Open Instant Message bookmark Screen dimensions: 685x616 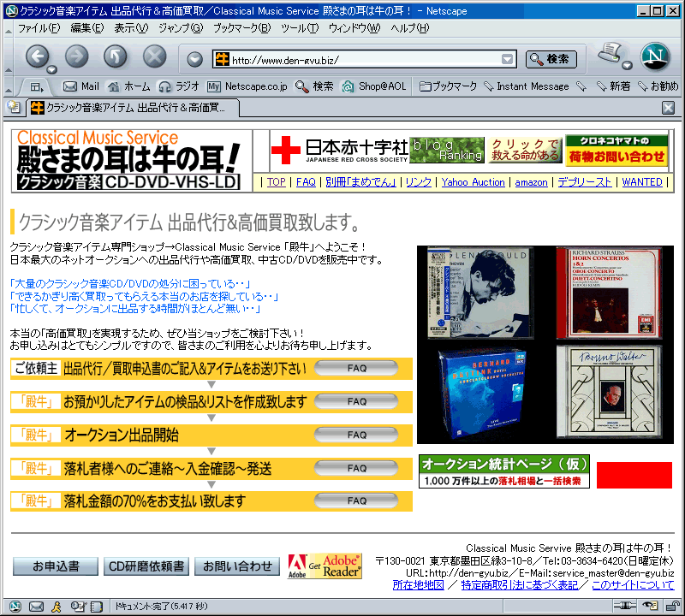click(527, 86)
